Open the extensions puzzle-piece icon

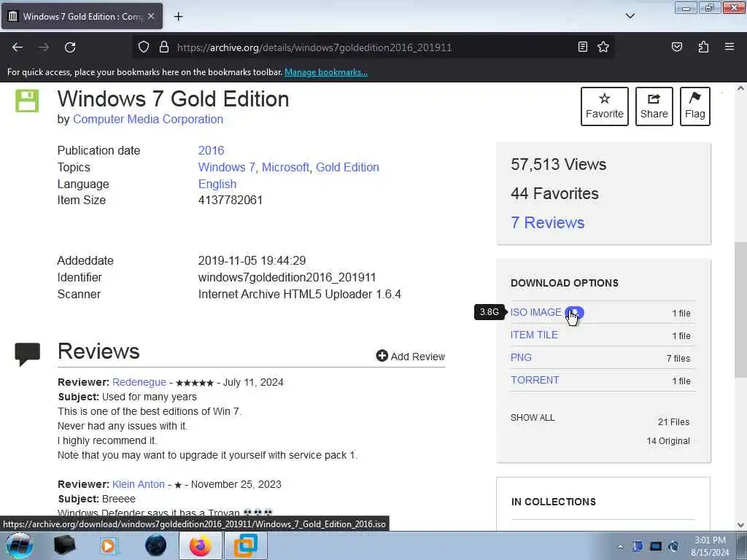pos(703,47)
